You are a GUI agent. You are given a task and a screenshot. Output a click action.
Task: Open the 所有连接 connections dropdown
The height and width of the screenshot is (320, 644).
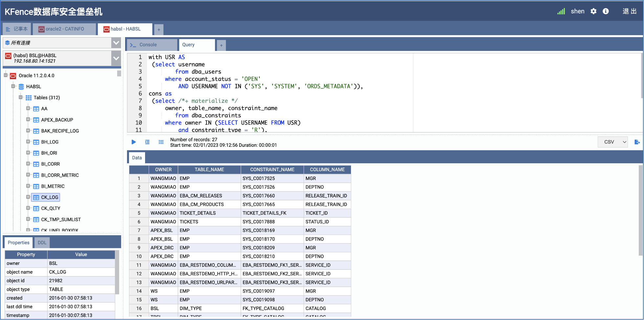[116, 43]
